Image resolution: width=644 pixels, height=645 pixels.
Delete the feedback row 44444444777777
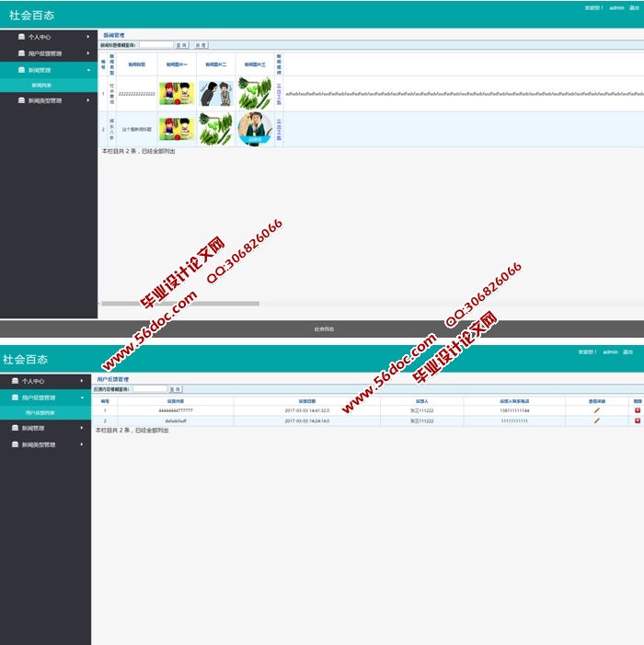point(638,410)
